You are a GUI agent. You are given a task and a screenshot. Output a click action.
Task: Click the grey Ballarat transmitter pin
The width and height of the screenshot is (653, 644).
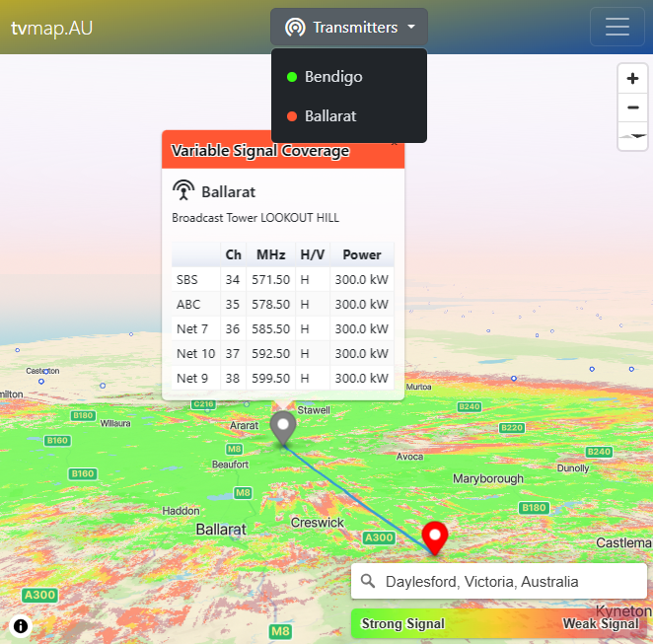click(x=283, y=428)
